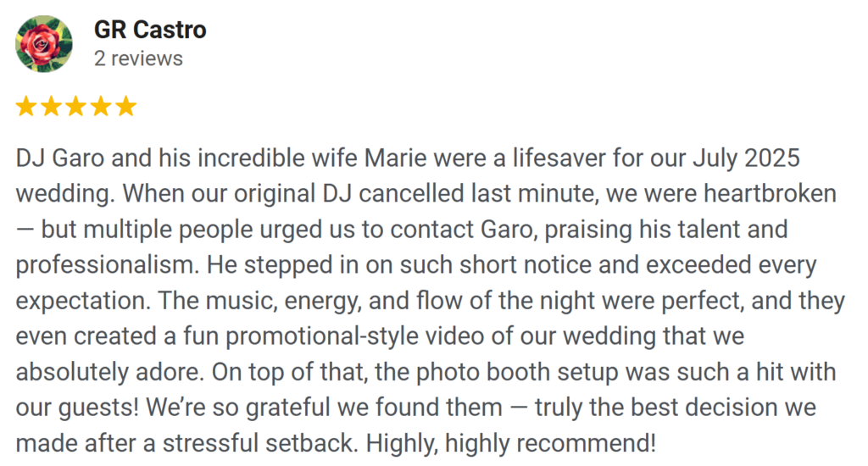868x466 pixels.
Task: Click the second gold rating star
Action: (x=51, y=106)
